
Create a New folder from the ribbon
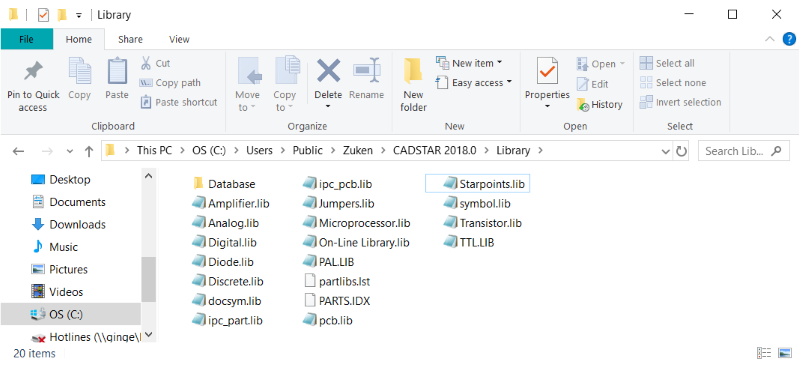[413, 85]
